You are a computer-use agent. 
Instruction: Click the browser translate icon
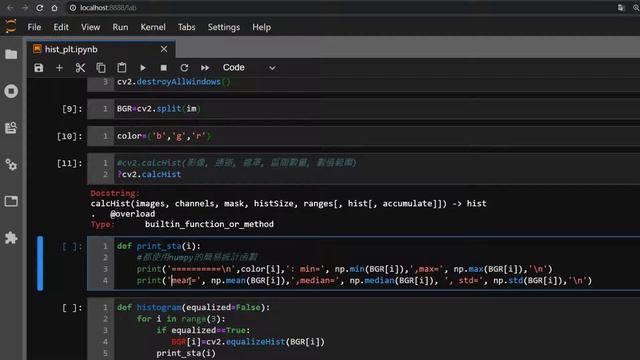[621, 8]
